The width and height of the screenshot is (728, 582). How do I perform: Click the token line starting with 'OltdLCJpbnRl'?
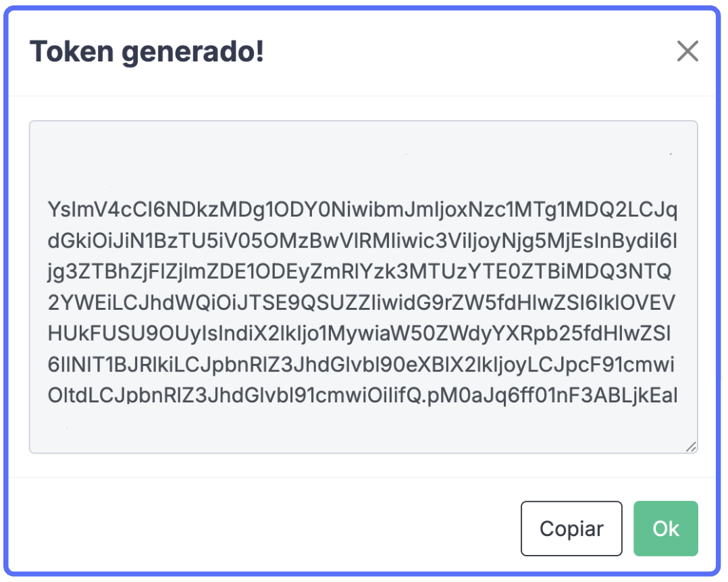(362, 396)
